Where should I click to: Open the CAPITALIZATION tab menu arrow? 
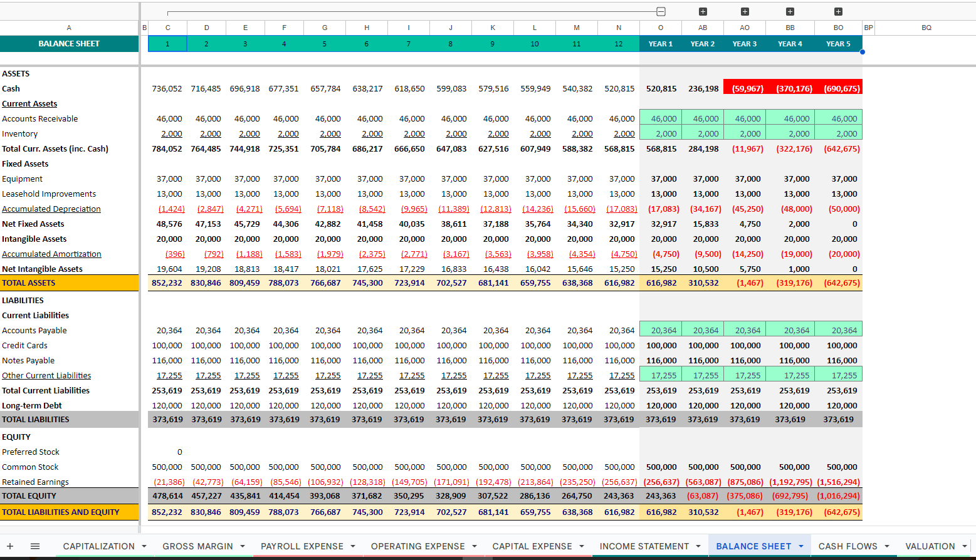144,546
